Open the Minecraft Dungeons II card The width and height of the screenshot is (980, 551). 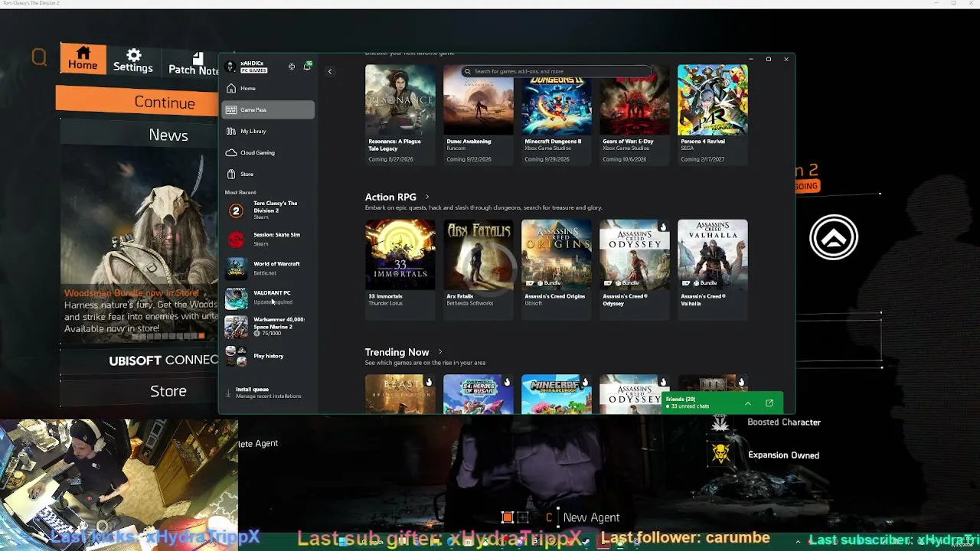click(x=557, y=114)
